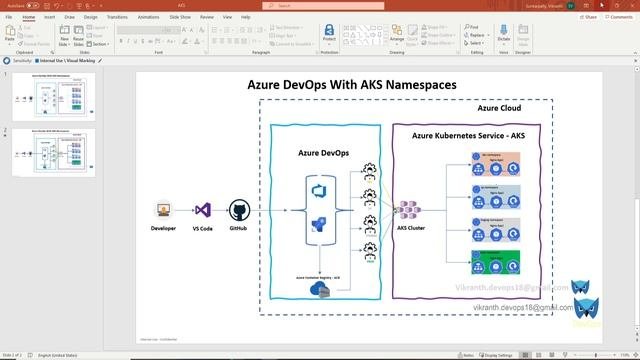Toggle Underline formatting
This screenshot has width=640, height=360.
(x=136, y=41)
